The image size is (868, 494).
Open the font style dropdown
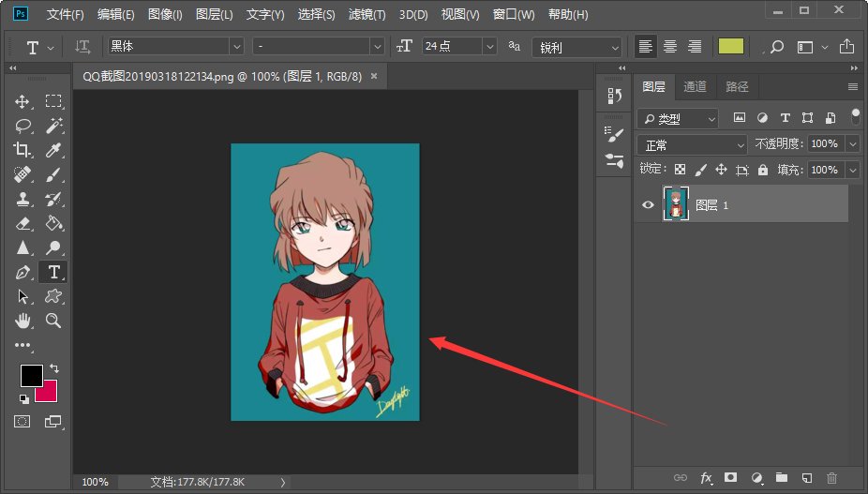pyautogui.click(x=378, y=47)
